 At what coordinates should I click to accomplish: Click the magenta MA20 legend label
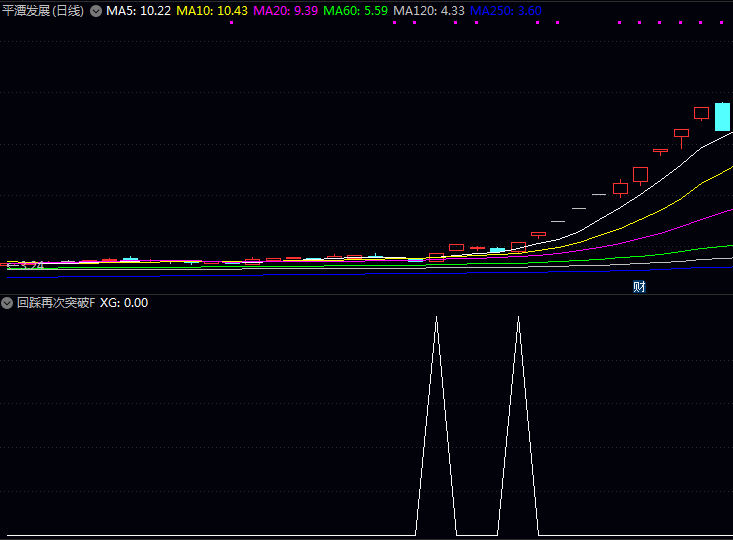point(286,11)
